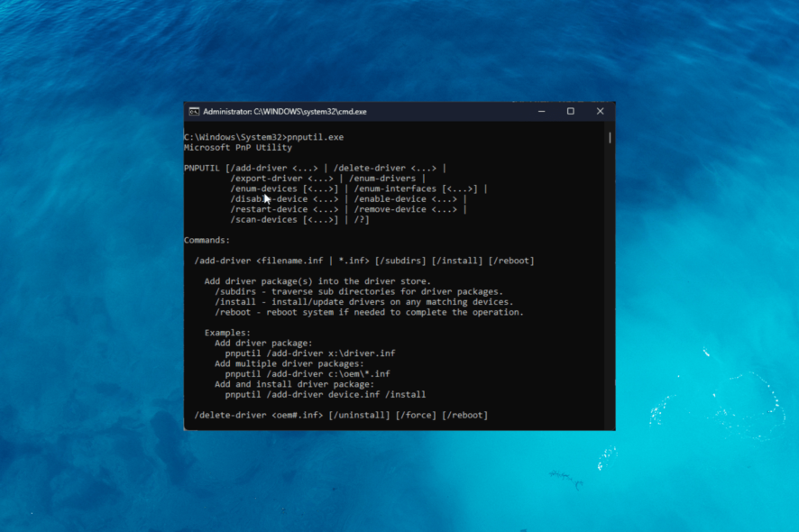The height and width of the screenshot is (532, 799).
Task: Click the 'Commands:' heading text
Action: click(x=206, y=240)
